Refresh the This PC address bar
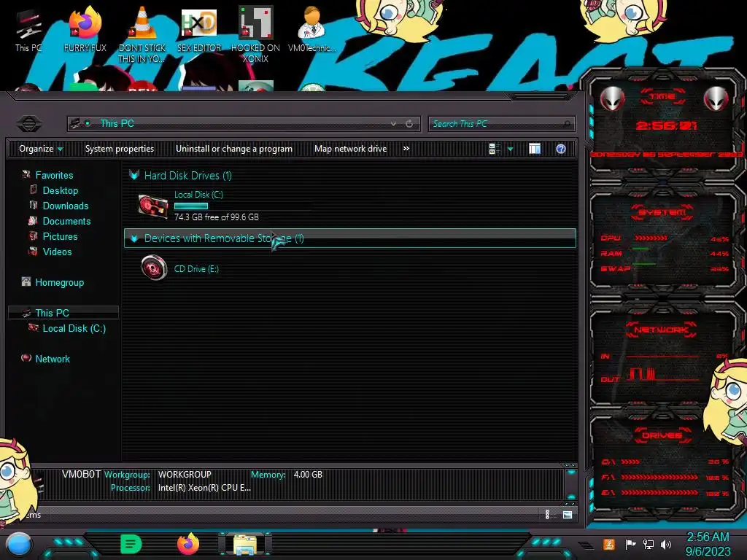This screenshot has height=560, width=747. click(409, 124)
